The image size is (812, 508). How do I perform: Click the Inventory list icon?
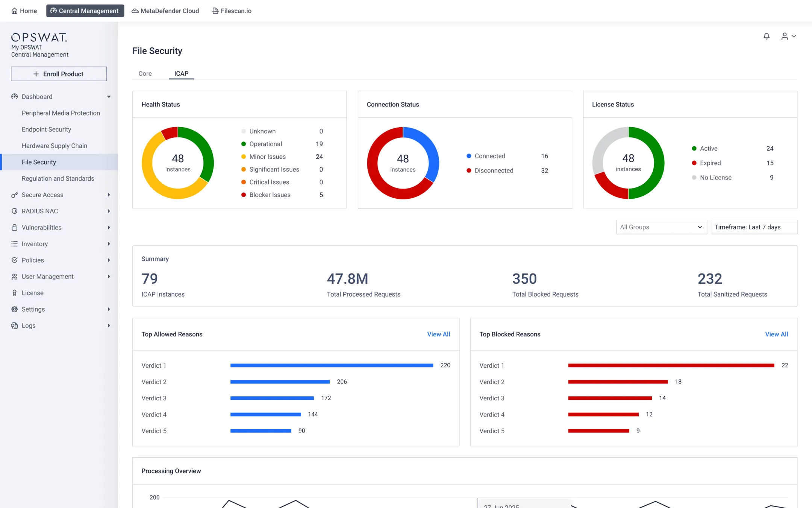(x=14, y=244)
